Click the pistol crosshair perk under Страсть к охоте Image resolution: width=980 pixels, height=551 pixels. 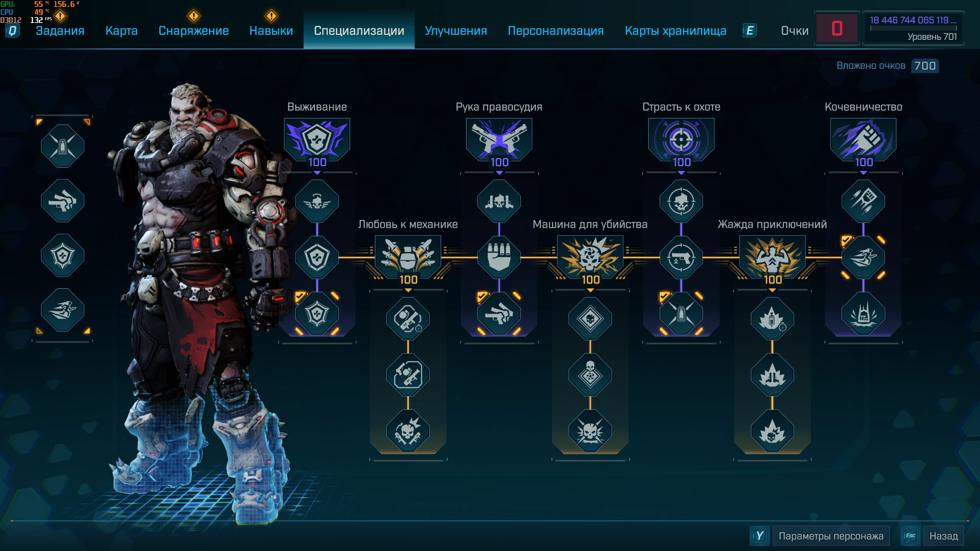point(681,258)
